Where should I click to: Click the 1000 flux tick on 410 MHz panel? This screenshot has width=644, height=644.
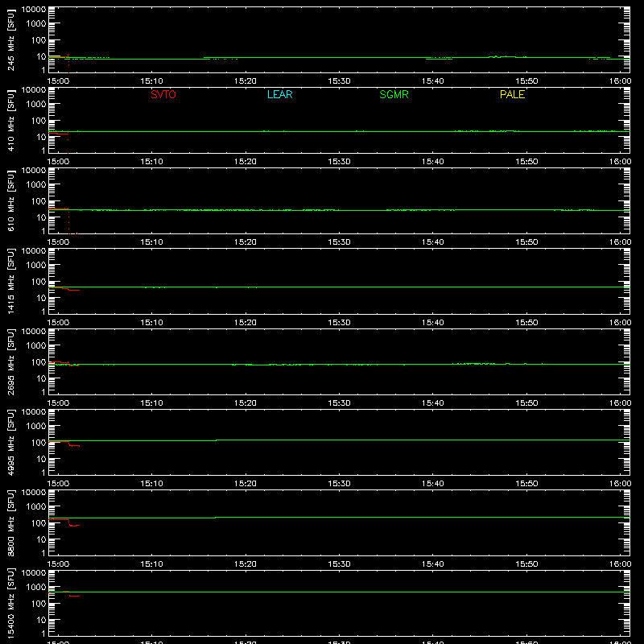point(36,105)
